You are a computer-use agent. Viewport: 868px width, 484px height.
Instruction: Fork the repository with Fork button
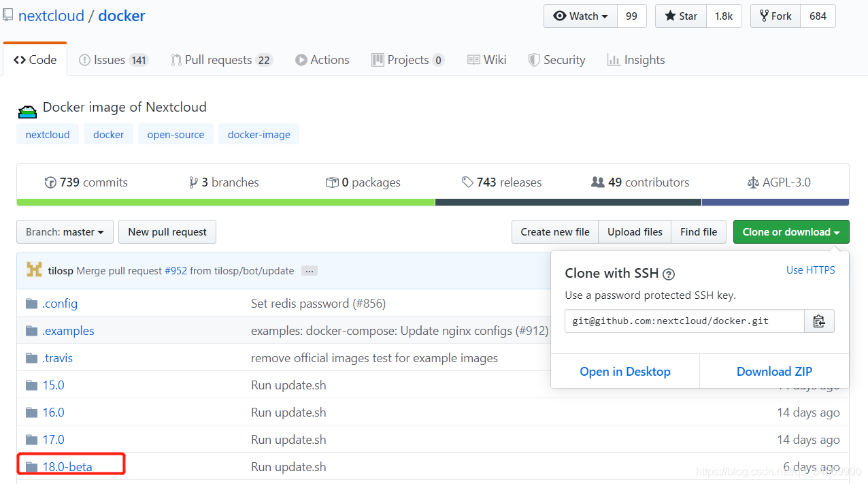click(x=775, y=16)
